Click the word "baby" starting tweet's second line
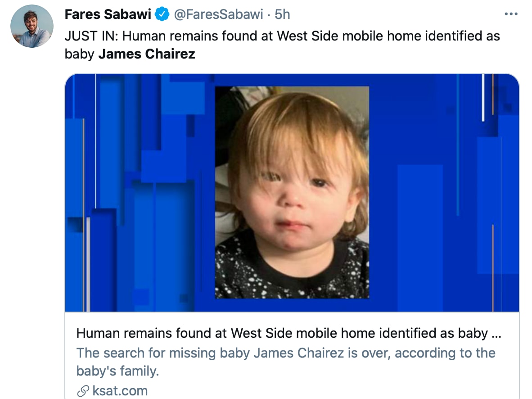This screenshot has height=399, width=532. click(x=79, y=54)
